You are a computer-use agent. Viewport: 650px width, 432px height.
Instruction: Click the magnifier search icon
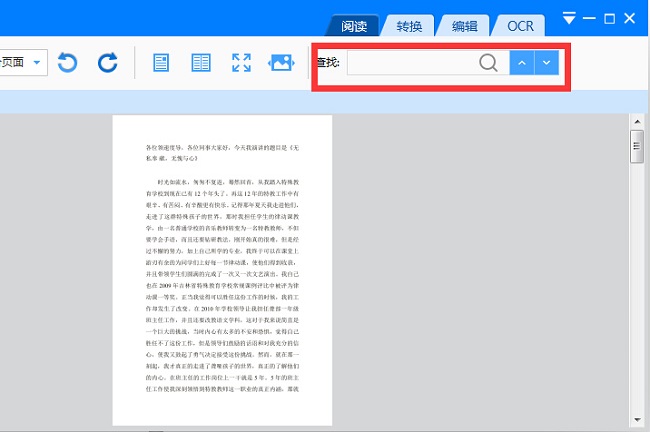[488, 63]
